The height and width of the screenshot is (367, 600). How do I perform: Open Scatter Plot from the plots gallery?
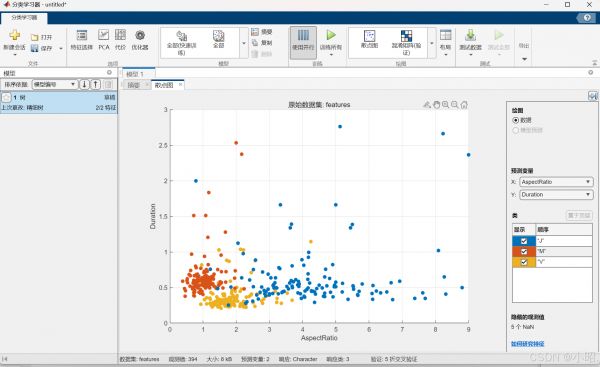click(x=369, y=39)
